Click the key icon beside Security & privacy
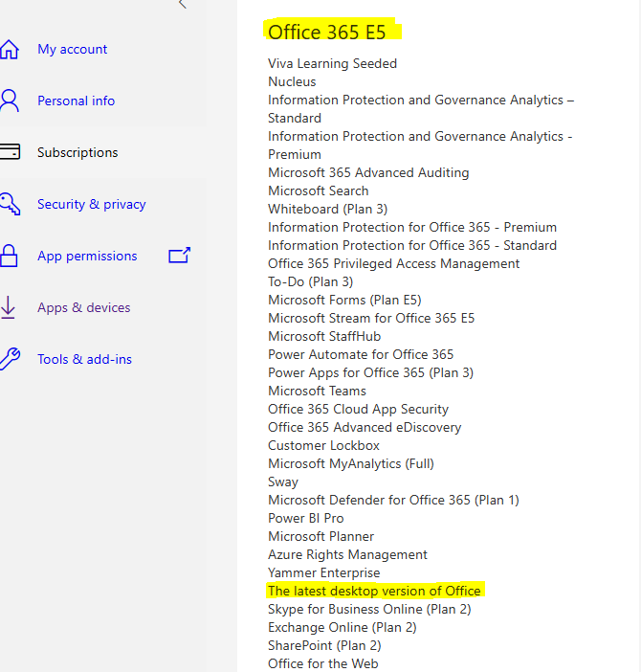This screenshot has width=641, height=672. [10, 204]
